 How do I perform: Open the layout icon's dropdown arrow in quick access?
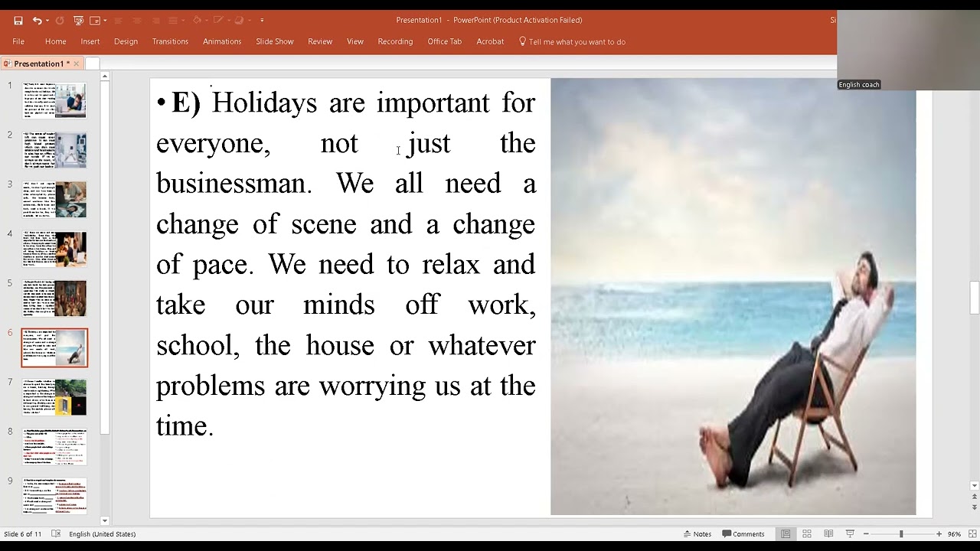105,21
